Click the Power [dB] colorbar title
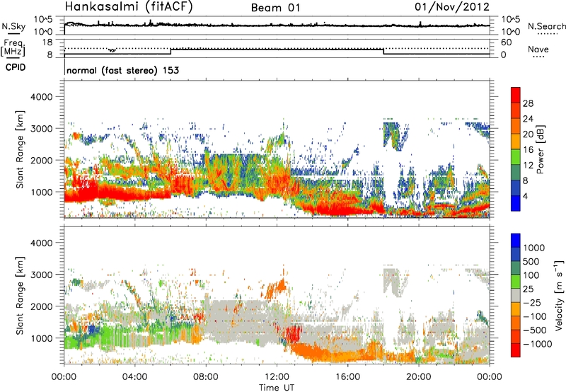 click(x=540, y=149)
